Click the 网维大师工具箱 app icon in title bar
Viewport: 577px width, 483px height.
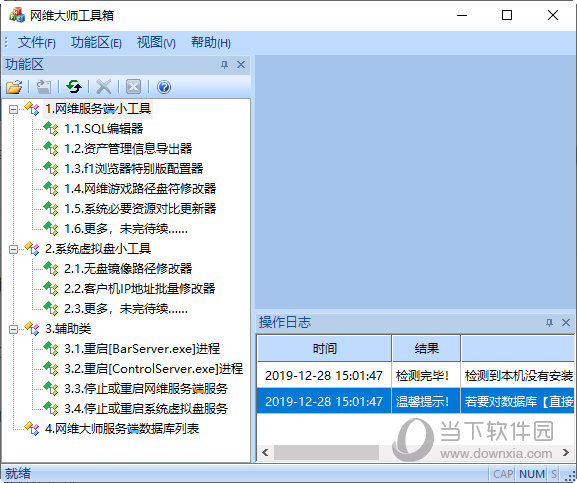click(x=17, y=15)
